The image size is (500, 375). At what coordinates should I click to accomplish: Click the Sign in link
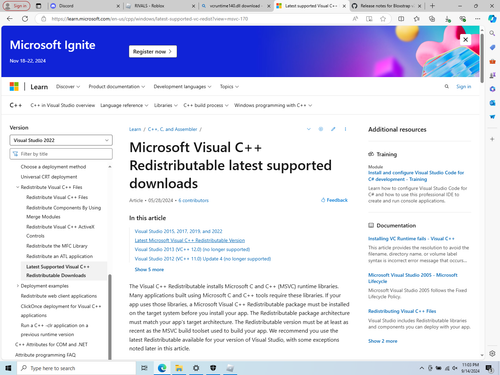tap(464, 87)
